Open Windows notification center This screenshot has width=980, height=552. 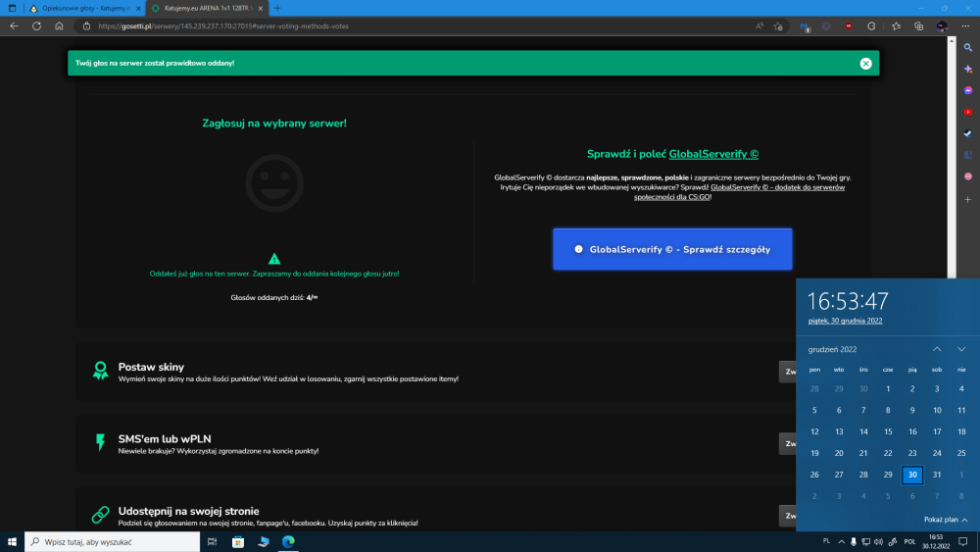pyautogui.click(x=963, y=541)
